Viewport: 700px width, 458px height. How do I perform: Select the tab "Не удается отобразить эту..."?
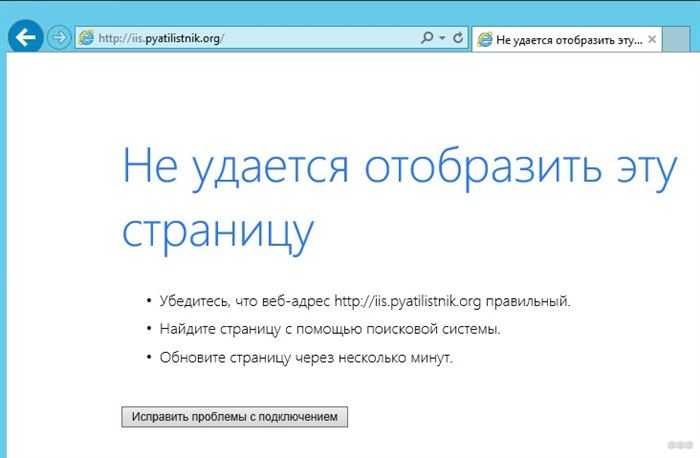(567, 40)
